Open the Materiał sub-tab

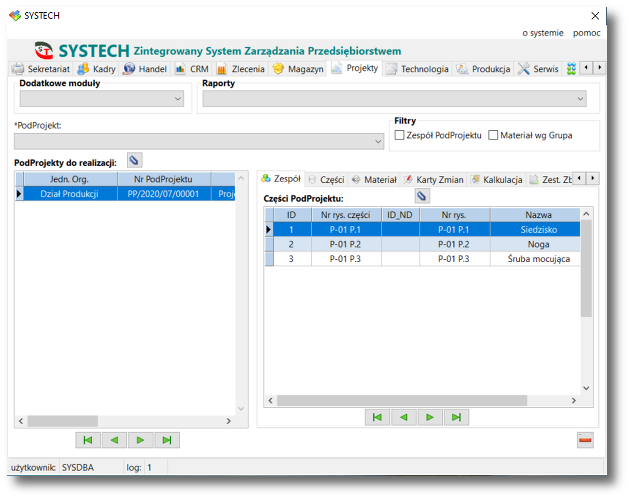pyautogui.click(x=374, y=180)
